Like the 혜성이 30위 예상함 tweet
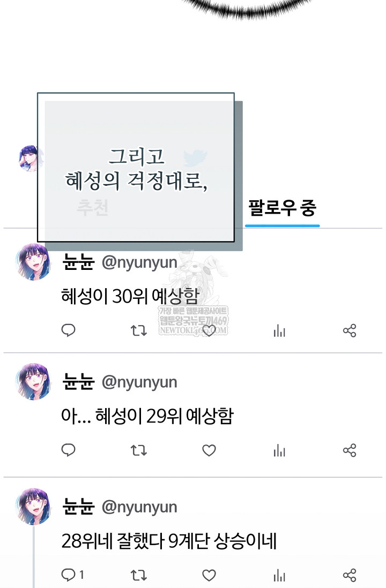The image size is (386, 588). pos(209,330)
